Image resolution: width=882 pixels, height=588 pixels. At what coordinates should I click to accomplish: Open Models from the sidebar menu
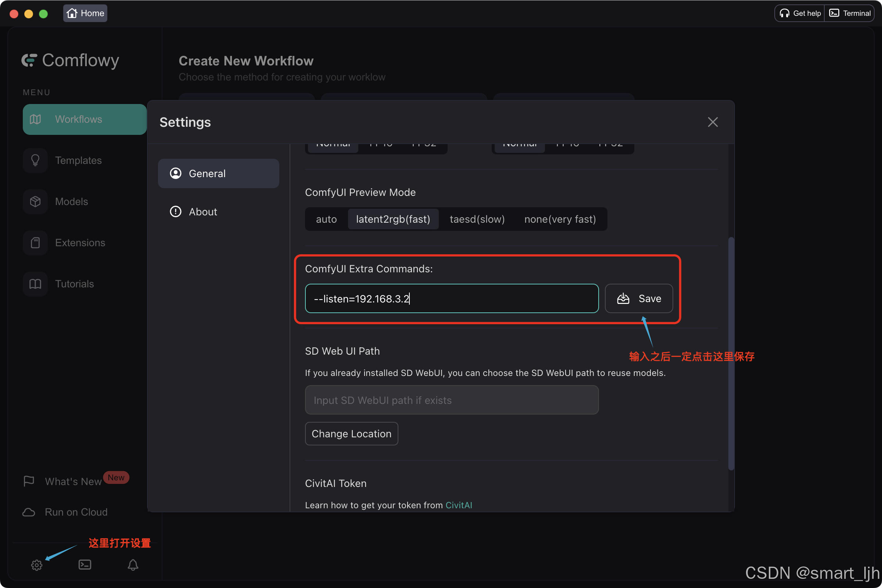(x=71, y=201)
